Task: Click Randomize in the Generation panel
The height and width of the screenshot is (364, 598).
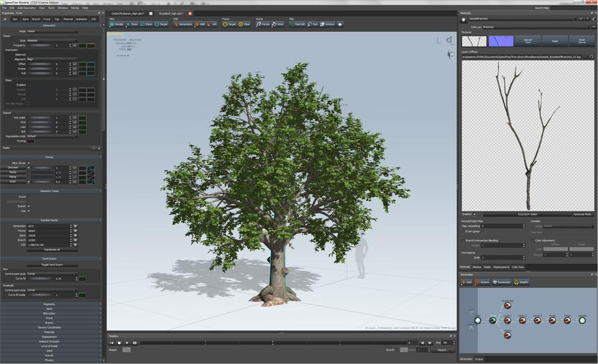Action: (x=502, y=282)
